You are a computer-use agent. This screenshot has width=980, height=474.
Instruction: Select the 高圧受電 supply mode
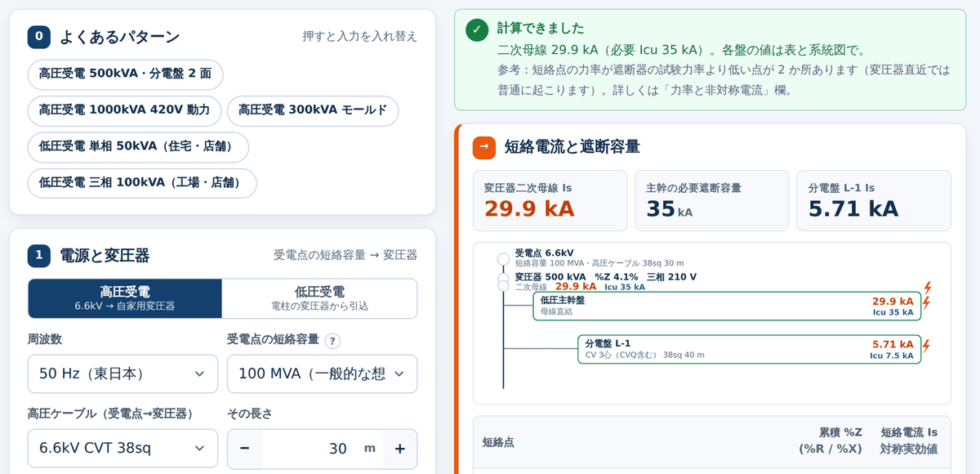point(125,298)
